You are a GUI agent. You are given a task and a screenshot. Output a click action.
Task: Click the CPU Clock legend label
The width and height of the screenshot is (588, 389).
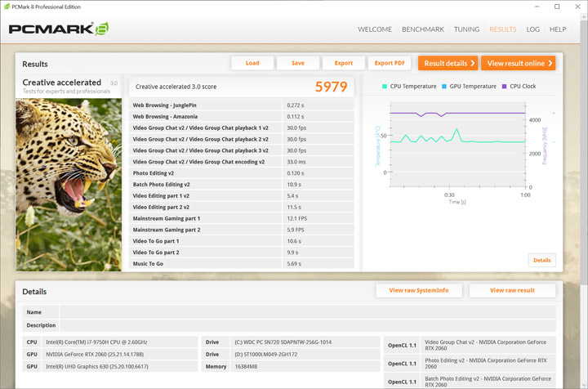pyautogui.click(x=523, y=87)
